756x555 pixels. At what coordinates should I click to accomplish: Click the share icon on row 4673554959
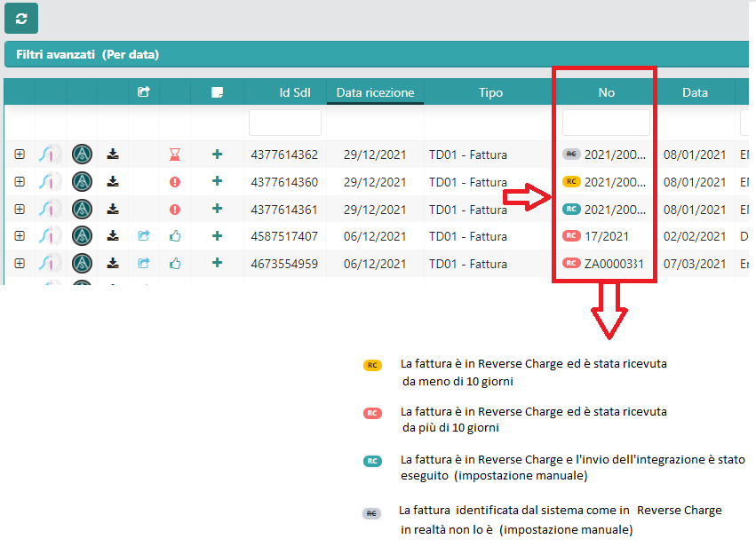pos(144,263)
